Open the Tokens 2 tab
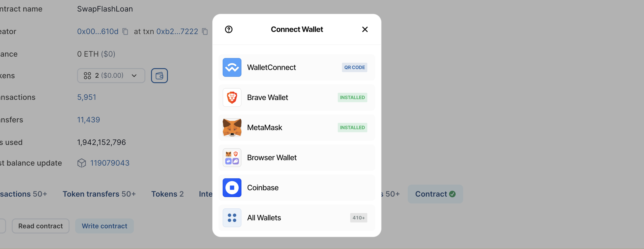The image size is (644, 249). click(x=167, y=194)
